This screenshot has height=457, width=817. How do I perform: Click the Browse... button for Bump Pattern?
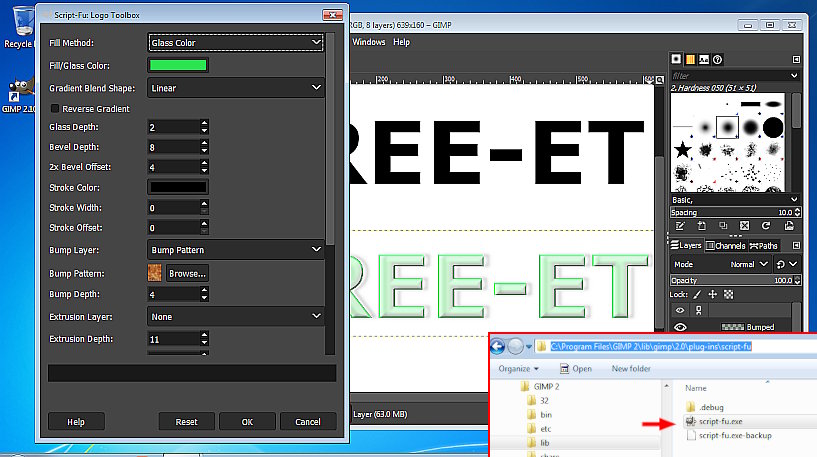tap(187, 273)
